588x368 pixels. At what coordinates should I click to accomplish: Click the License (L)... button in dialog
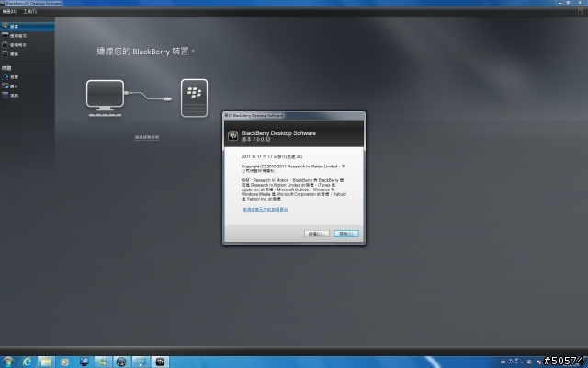tap(317, 234)
